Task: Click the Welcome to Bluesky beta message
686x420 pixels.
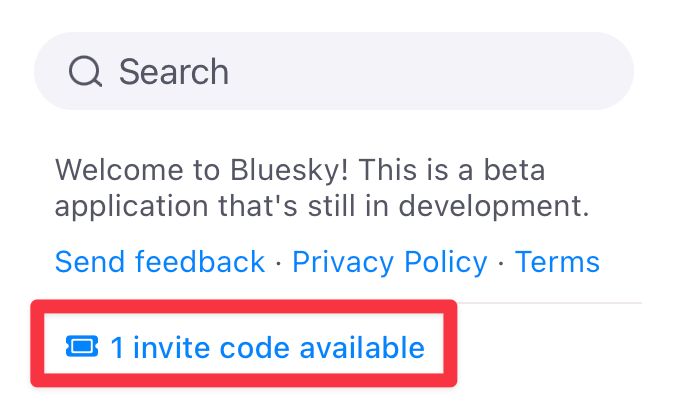Action: point(300,169)
